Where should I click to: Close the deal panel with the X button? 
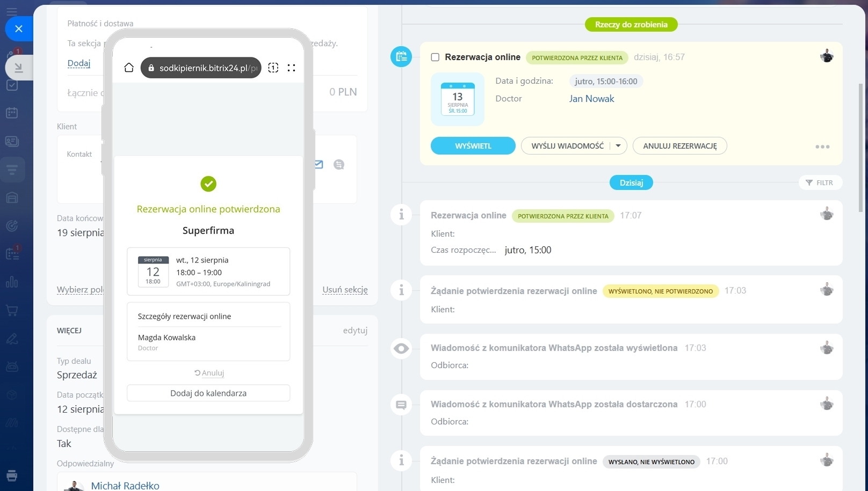tap(19, 28)
